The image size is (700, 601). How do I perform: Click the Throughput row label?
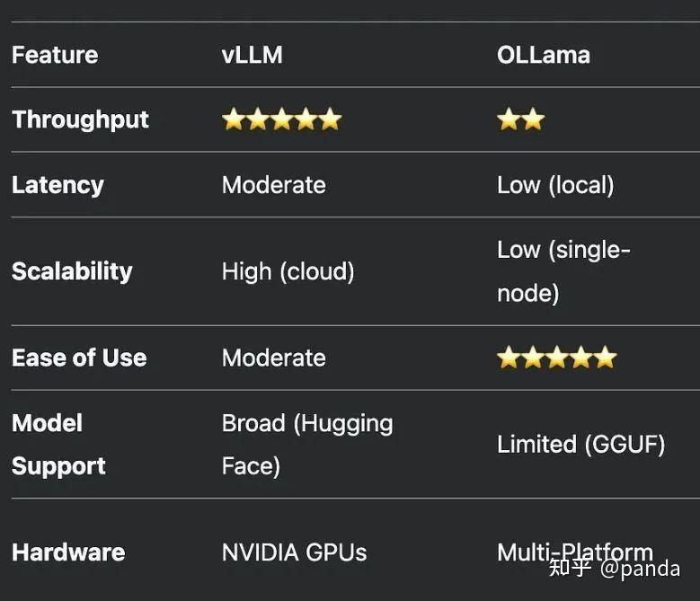[x=80, y=119]
